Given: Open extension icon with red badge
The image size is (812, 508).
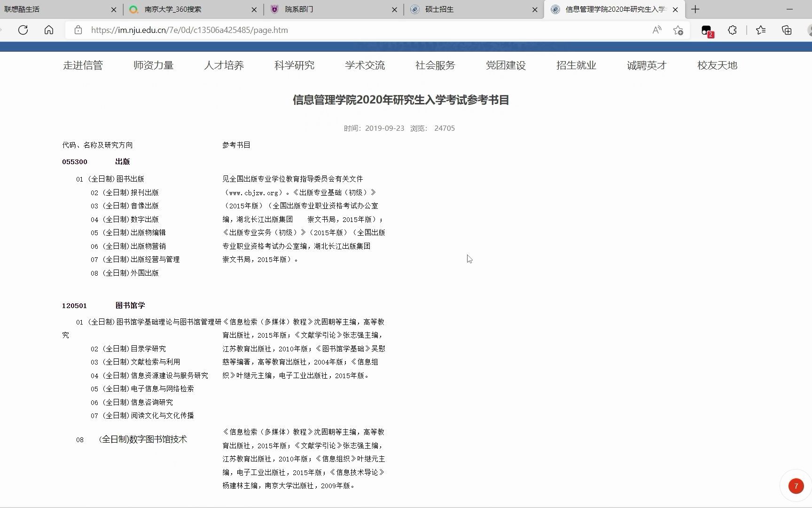Looking at the screenshot, I should [707, 31].
